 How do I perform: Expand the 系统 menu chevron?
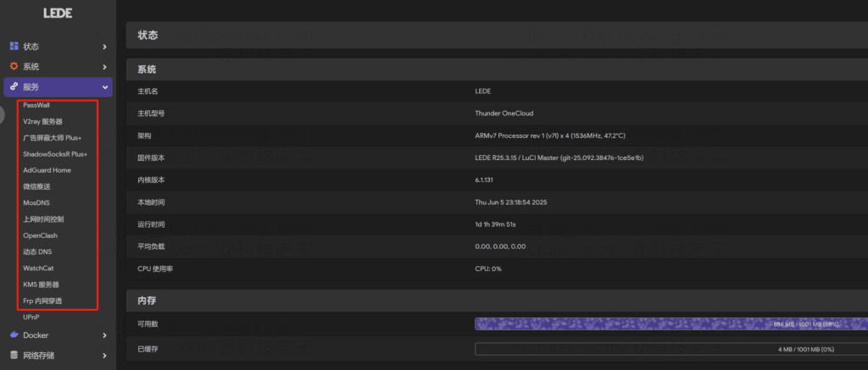click(x=104, y=67)
